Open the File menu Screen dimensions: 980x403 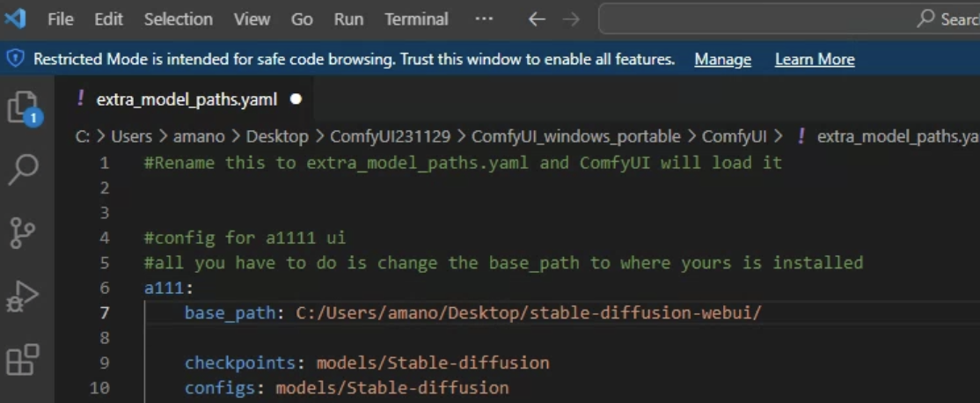pyautogui.click(x=61, y=19)
